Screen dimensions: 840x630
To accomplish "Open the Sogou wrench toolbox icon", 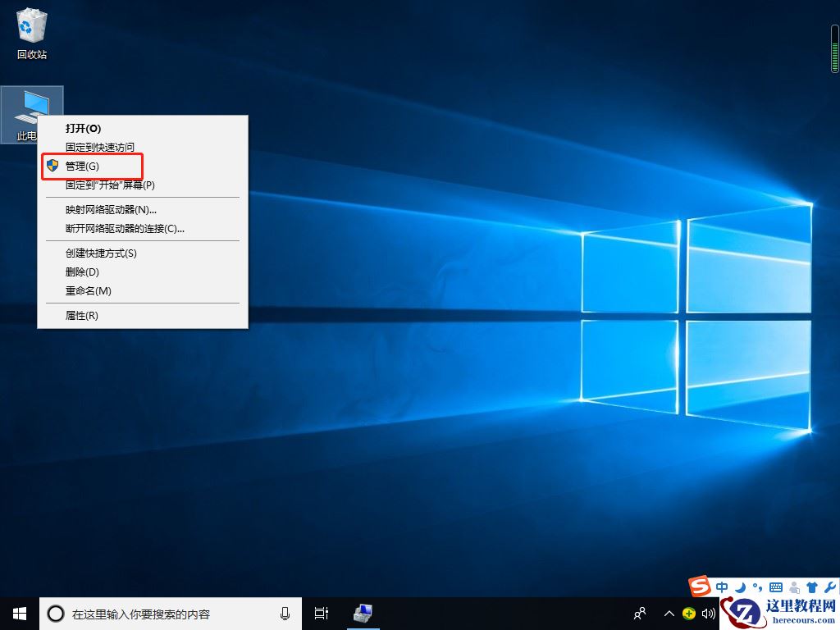I will 829,587.
